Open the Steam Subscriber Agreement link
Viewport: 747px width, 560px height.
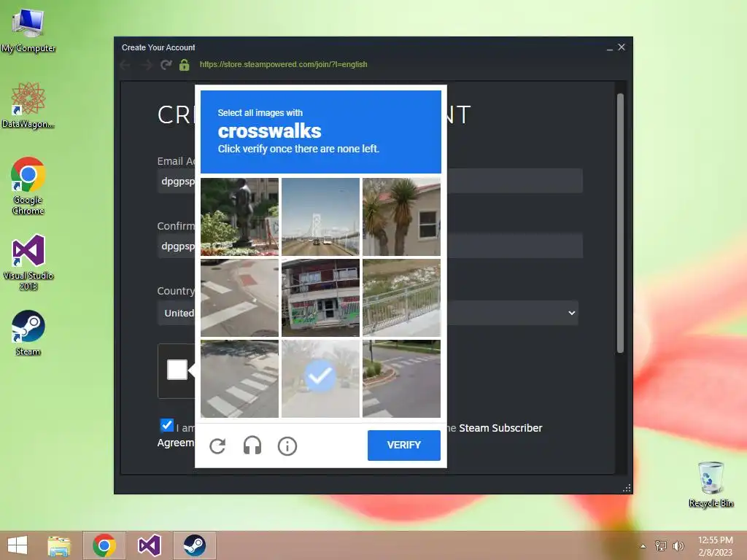(x=500, y=428)
